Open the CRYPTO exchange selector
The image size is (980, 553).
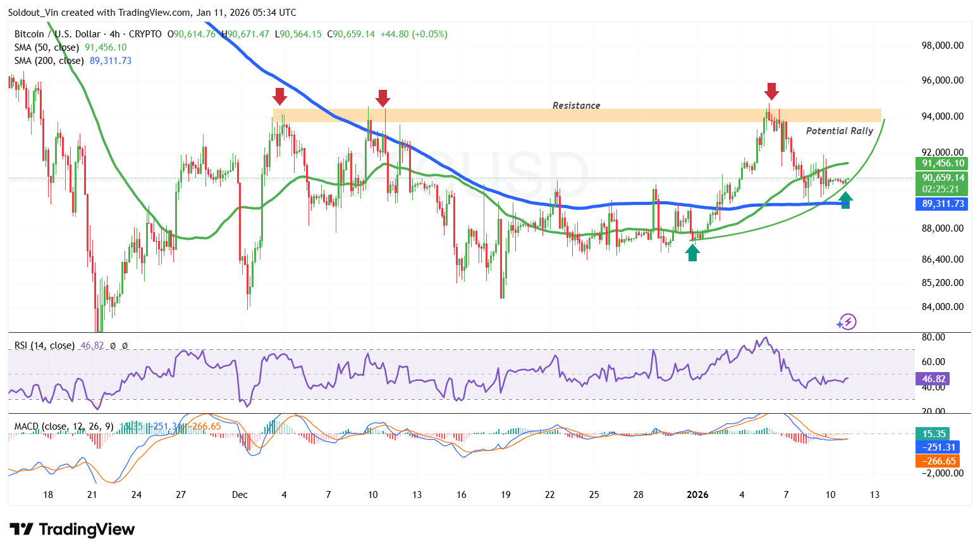tap(145, 34)
